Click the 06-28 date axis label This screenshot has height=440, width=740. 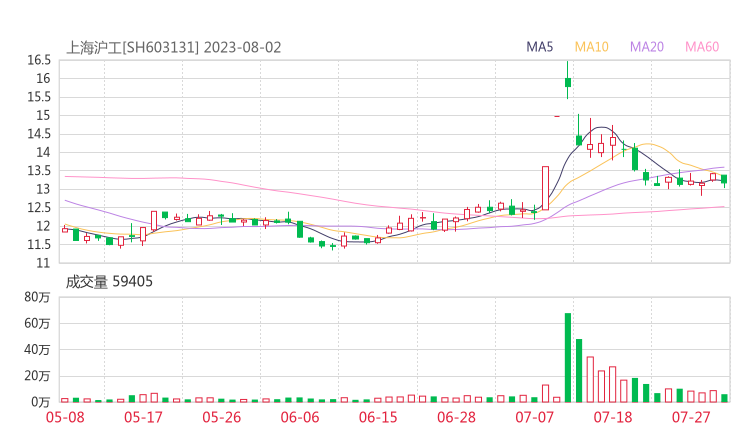tap(456, 417)
